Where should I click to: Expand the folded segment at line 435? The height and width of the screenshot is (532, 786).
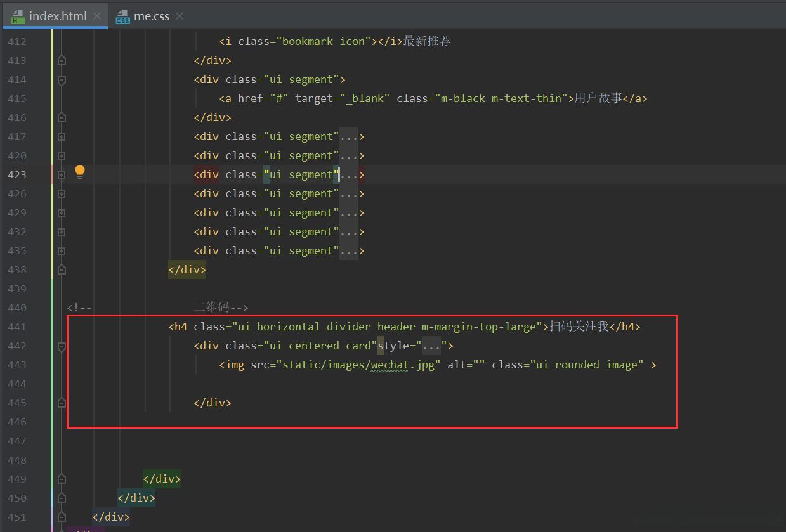click(62, 250)
